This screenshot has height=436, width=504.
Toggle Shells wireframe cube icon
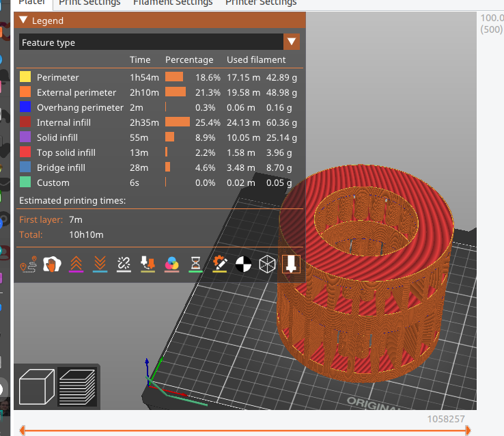[x=267, y=264]
